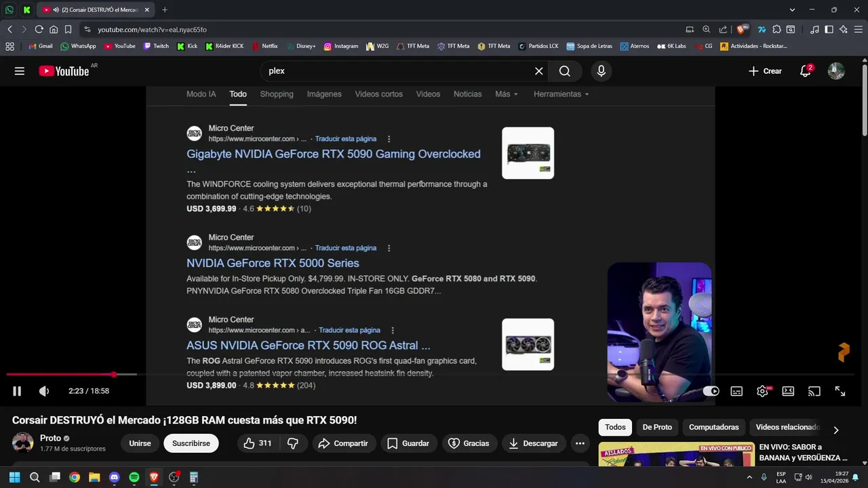The height and width of the screenshot is (488, 868).
Task: Open the Disney+ bookmark
Action: click(x=301, y=46)
